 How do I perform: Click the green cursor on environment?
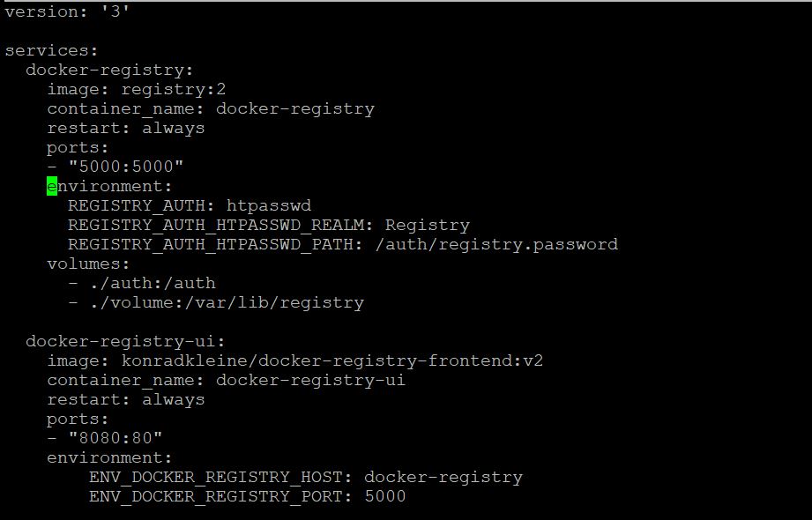[x=52, y=186]
